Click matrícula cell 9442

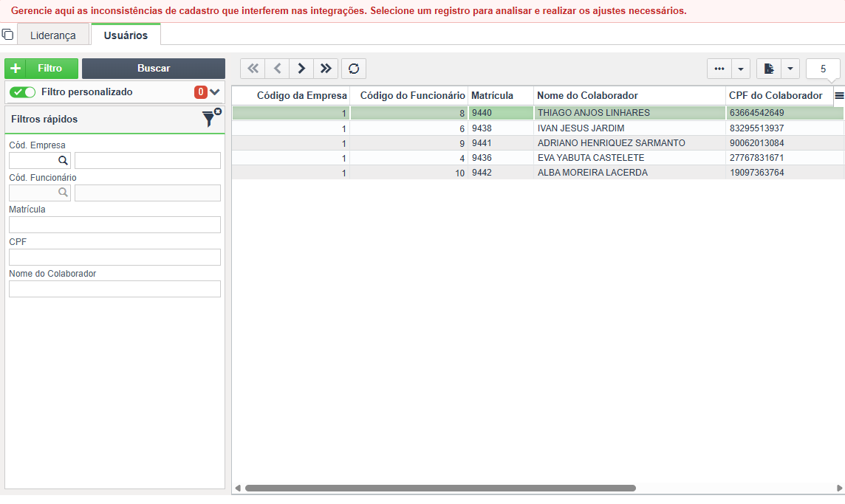501,173
